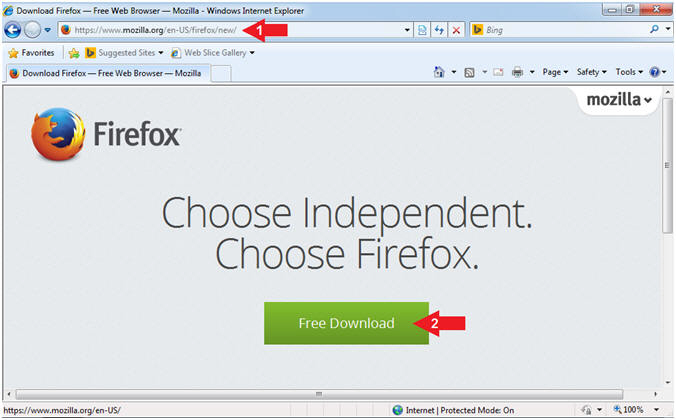The width and height of the screenshot is (676, 420).
Task: Click the Choose Independent headline text
Action: [x=347, y=213]
